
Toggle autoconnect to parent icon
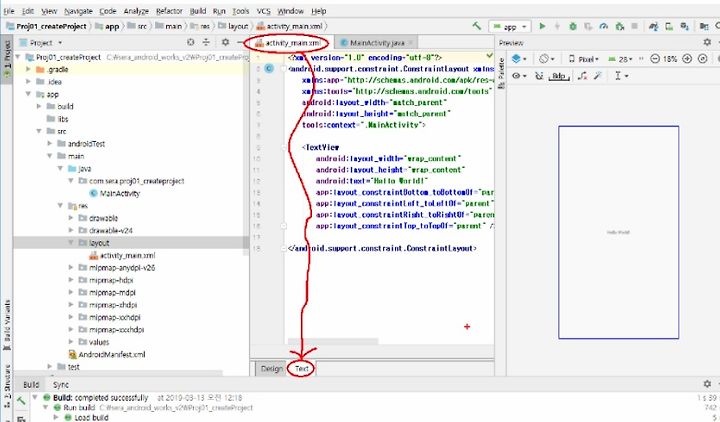point(539,76)
